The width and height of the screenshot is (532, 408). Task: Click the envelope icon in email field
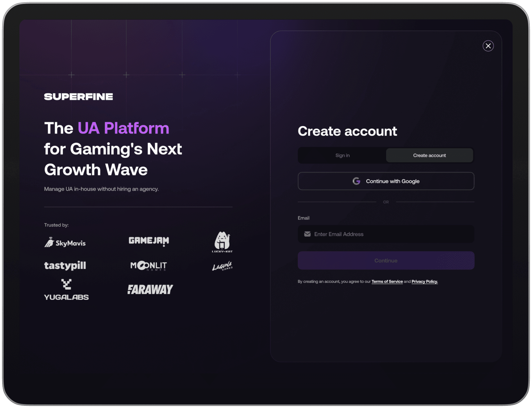[x=307, y=234]
